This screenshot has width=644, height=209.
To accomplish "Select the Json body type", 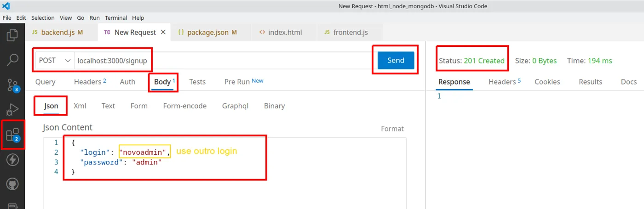I will (51, 106).
